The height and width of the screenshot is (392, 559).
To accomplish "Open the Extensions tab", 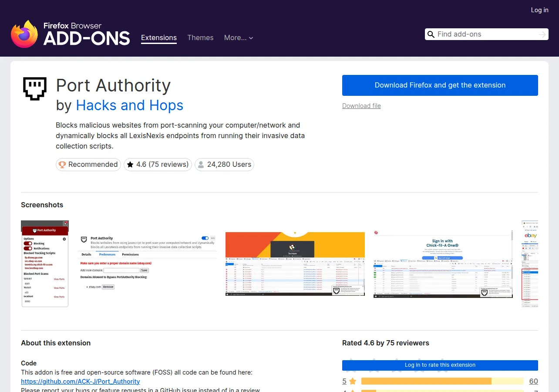I will (159, 37).
